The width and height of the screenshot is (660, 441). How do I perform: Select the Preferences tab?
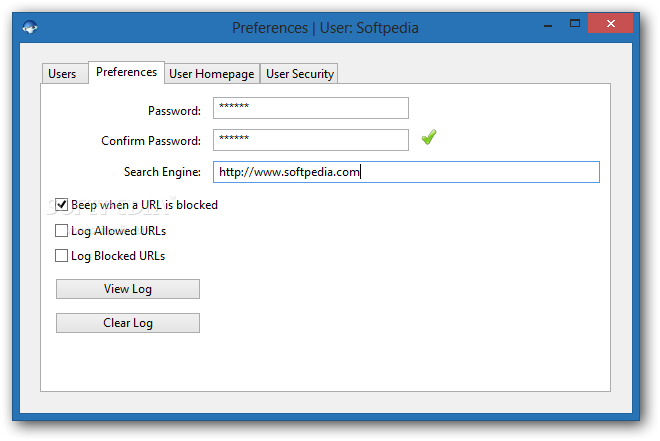pos(126,72)
